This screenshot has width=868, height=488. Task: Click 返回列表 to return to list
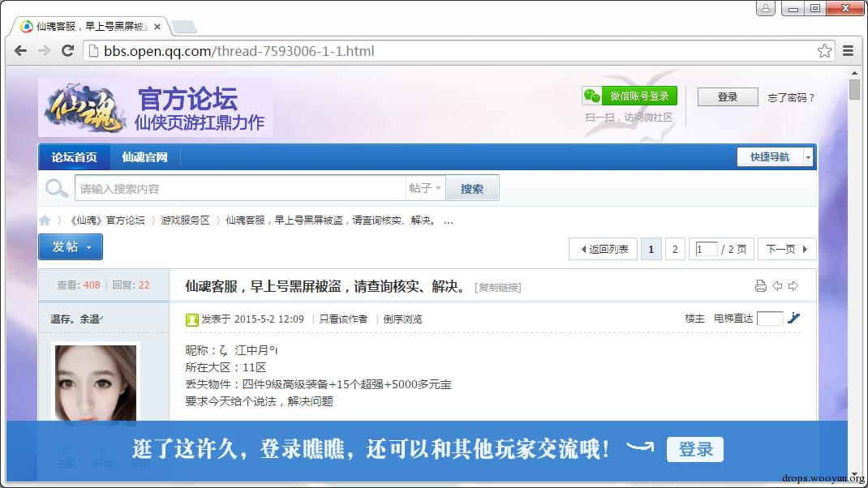click(x=604, y=249)
